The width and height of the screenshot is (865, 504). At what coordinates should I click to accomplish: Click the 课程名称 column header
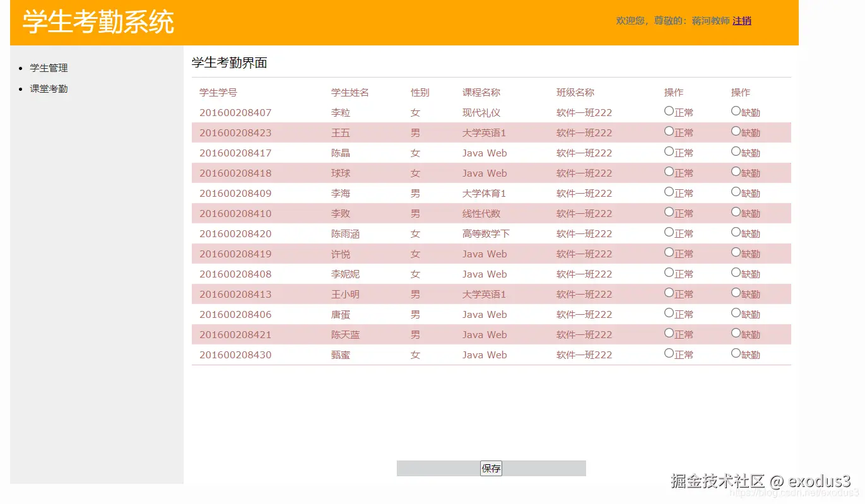point(481,93)
